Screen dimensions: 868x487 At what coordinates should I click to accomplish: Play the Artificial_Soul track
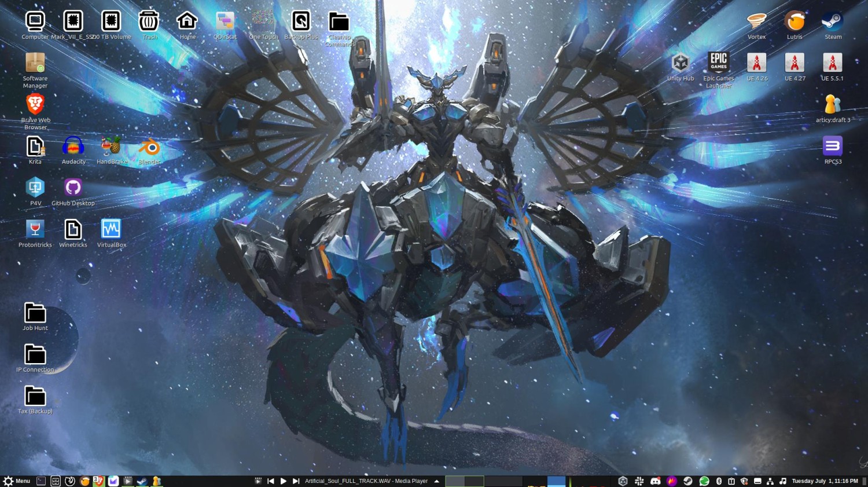284,481
